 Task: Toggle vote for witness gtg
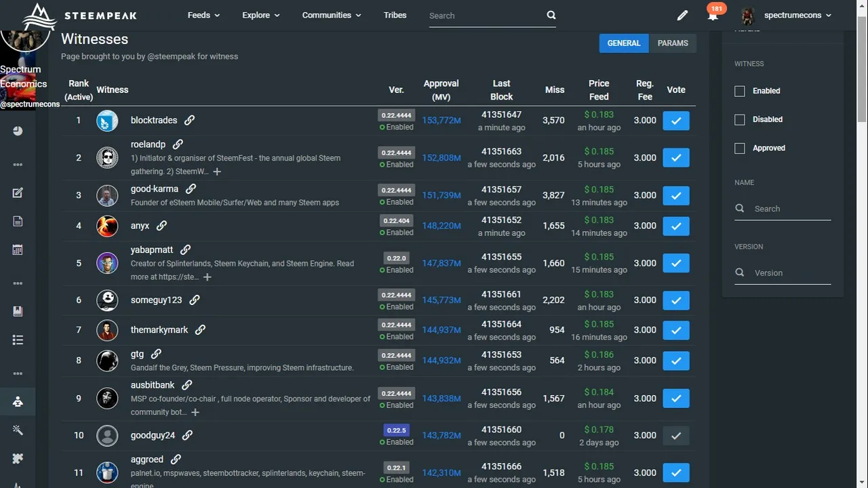[x=676, y=361]
